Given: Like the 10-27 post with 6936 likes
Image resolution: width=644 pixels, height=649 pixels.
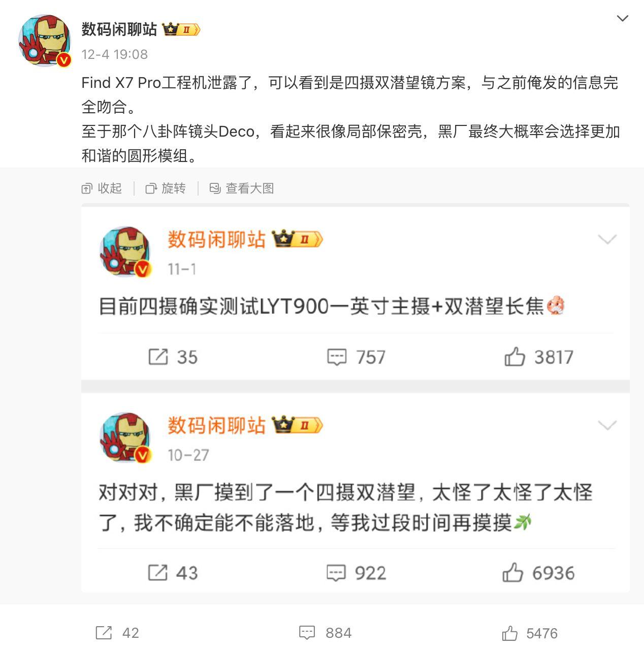Looking at the screenshot, I should pyautogui.click(x=538, y=573).
